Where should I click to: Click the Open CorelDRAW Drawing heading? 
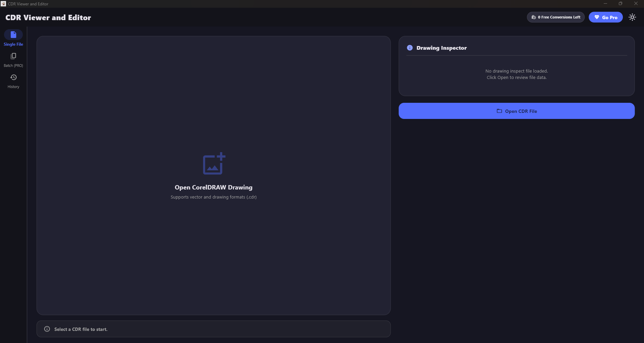(213, 187)
